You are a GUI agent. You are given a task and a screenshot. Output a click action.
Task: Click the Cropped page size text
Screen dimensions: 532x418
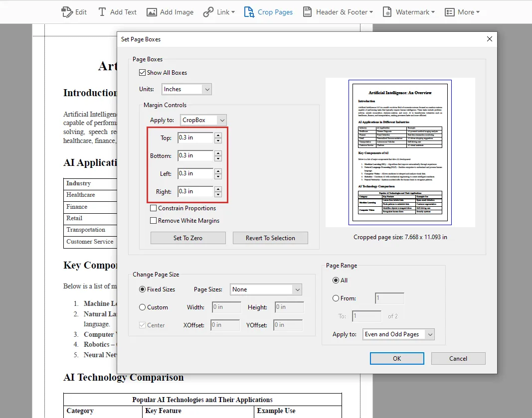click(x=400, y=237)
